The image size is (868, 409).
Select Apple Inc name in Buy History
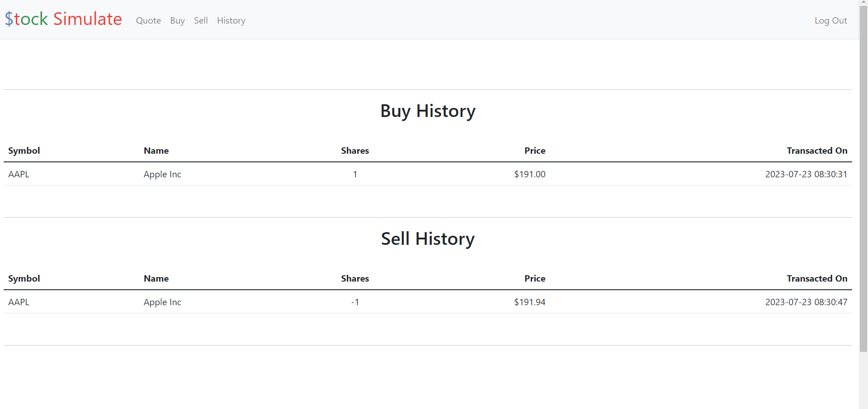point(162,174)
